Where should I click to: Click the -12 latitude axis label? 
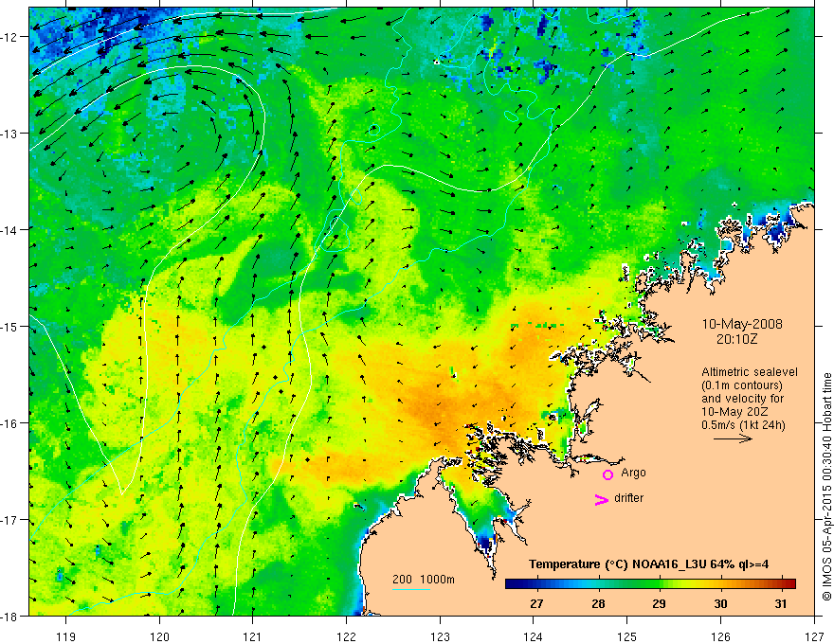click(x=10, y=37)
